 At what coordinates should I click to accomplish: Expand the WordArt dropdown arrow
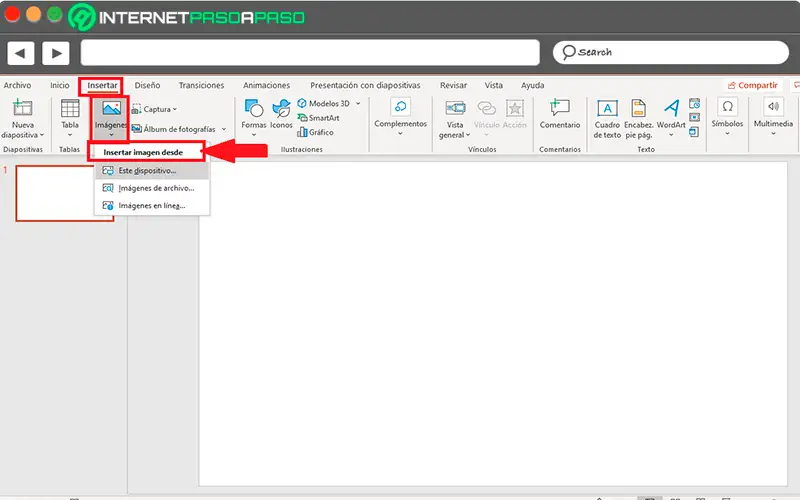point(671,135)
